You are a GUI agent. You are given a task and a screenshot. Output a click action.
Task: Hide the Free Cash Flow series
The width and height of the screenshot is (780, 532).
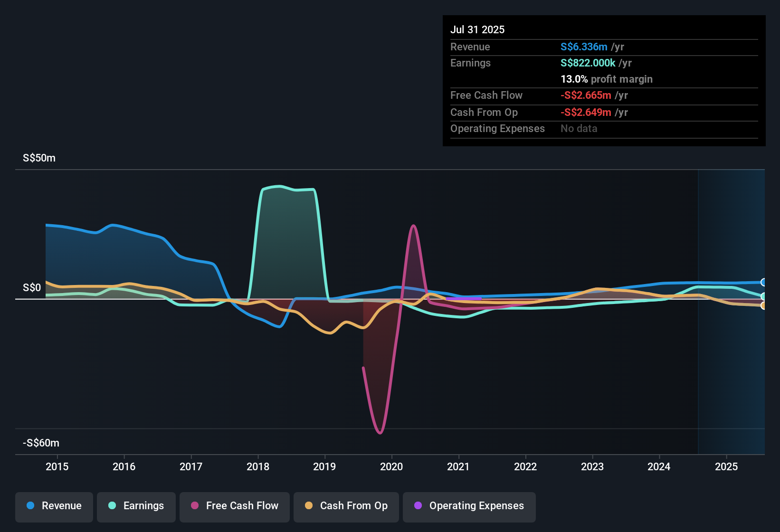point(235,506)
